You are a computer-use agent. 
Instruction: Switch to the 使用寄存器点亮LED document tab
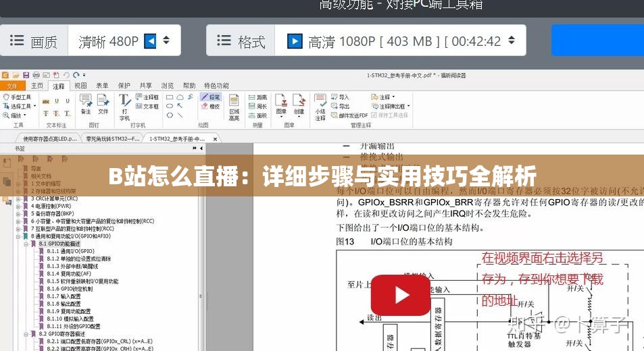tap(49, 139)
